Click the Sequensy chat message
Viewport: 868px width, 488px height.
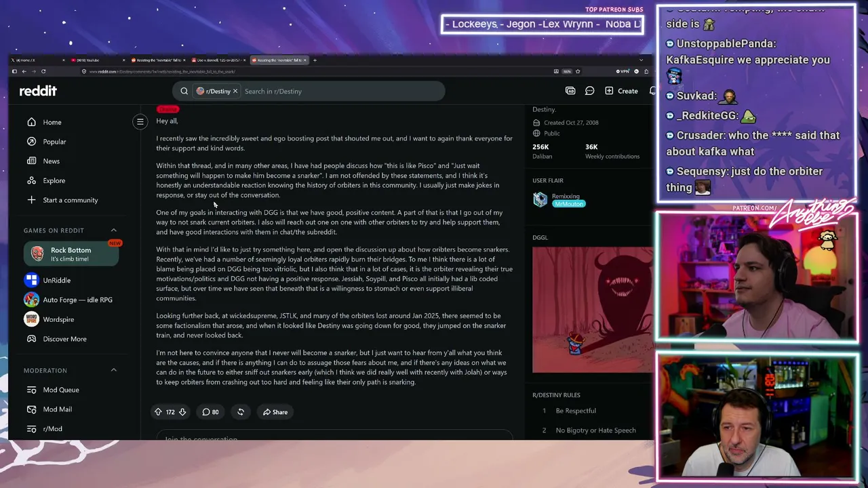745,180
